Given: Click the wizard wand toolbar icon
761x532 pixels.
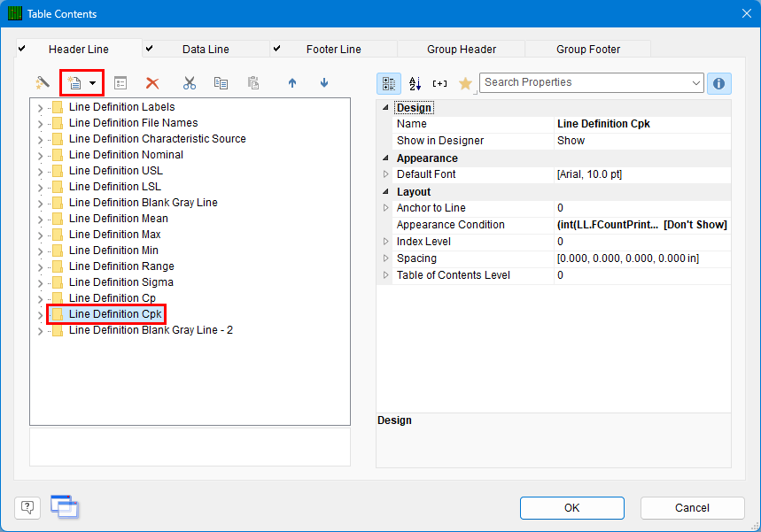Looking at the screenshot, I should coord(43,83).
